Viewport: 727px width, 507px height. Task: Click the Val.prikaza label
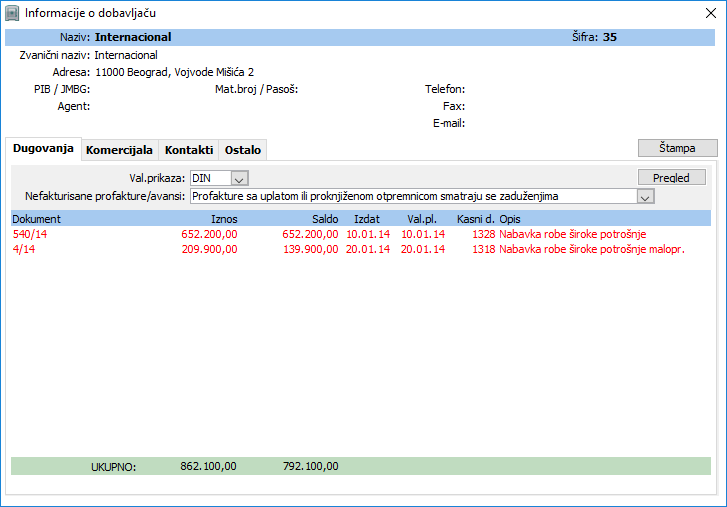pos(157,178)
